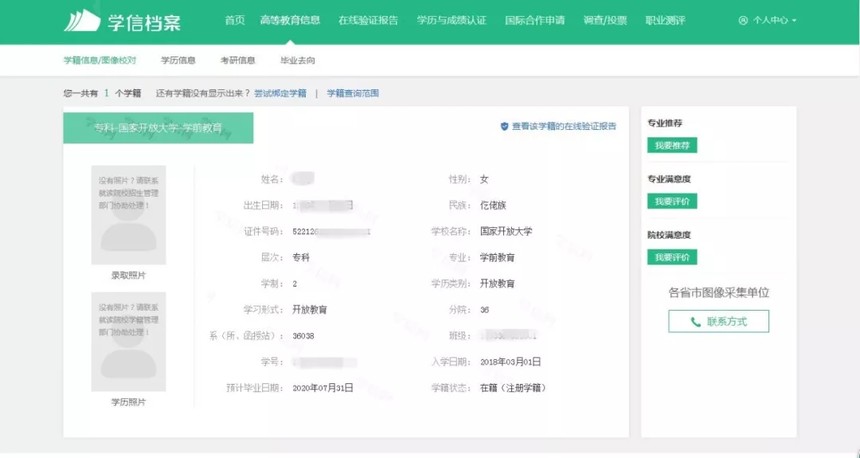Click the expected graduation date 2020年07月31日
The image size is (860, 458).
323,388
